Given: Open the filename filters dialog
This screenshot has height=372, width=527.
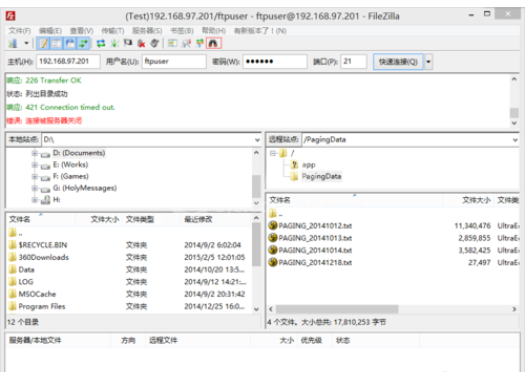Looking at the screenshot, I should (173, 43).
